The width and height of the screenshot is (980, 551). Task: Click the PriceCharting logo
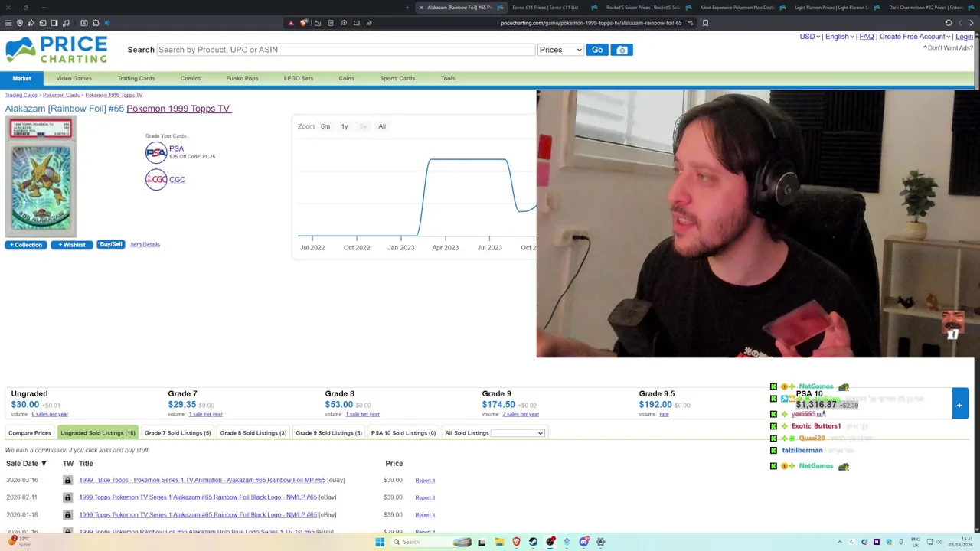pos(56,49)
